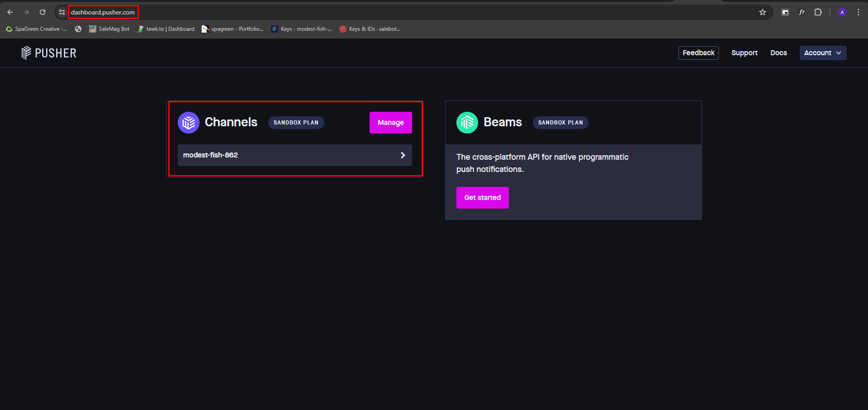This screenshot has height=410, width=868.
Task: Click Get started for Beams
Action: tap(483, 198)
